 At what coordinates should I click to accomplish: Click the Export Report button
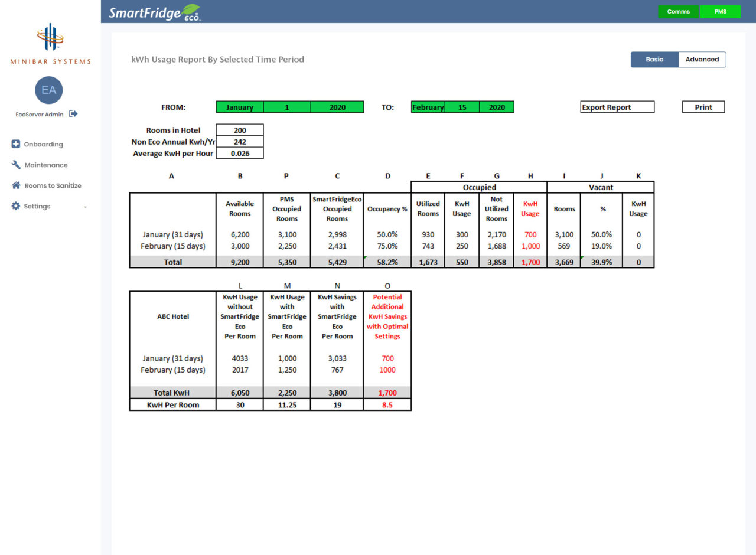click(617, 107)
